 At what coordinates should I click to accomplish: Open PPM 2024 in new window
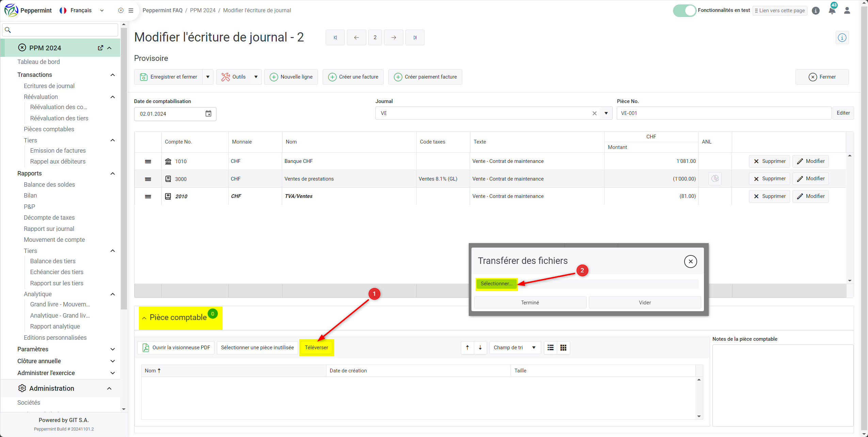[x=100, y=48]
